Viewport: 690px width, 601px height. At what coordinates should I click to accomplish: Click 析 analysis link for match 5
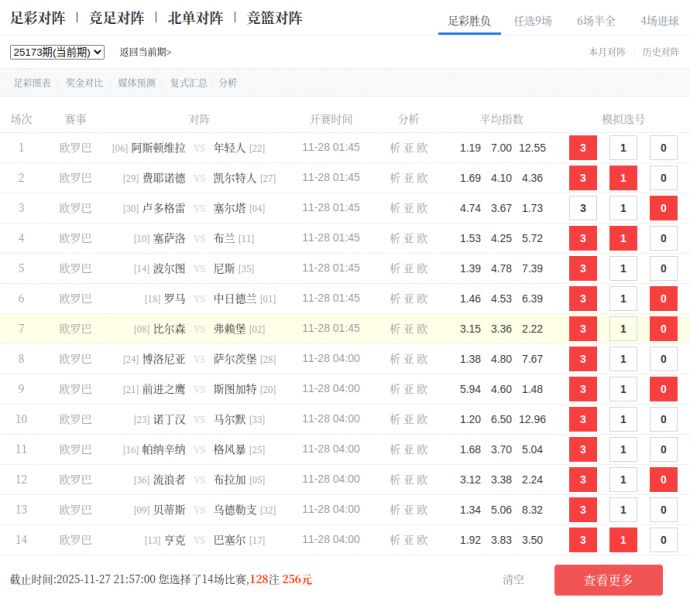[x=395, y=269]
